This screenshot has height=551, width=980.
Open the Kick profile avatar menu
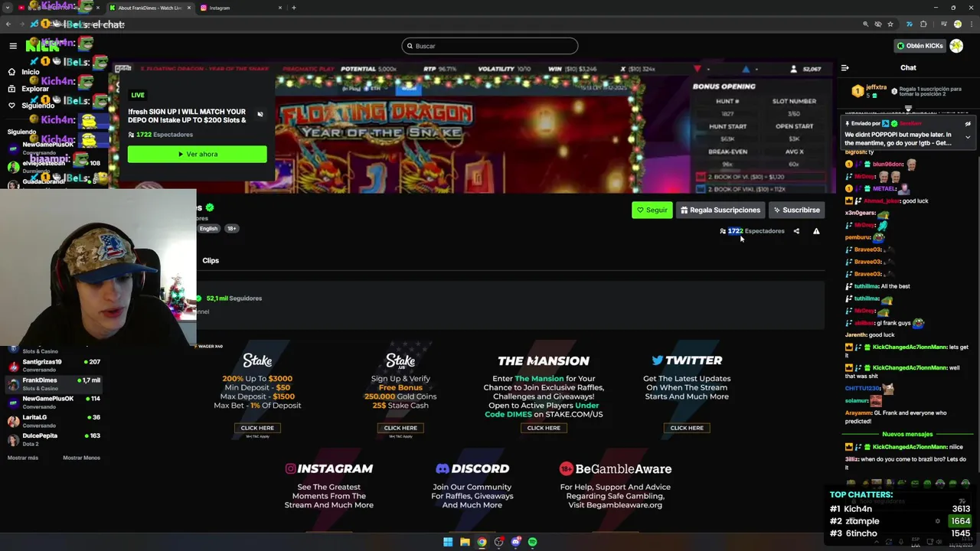956,46
